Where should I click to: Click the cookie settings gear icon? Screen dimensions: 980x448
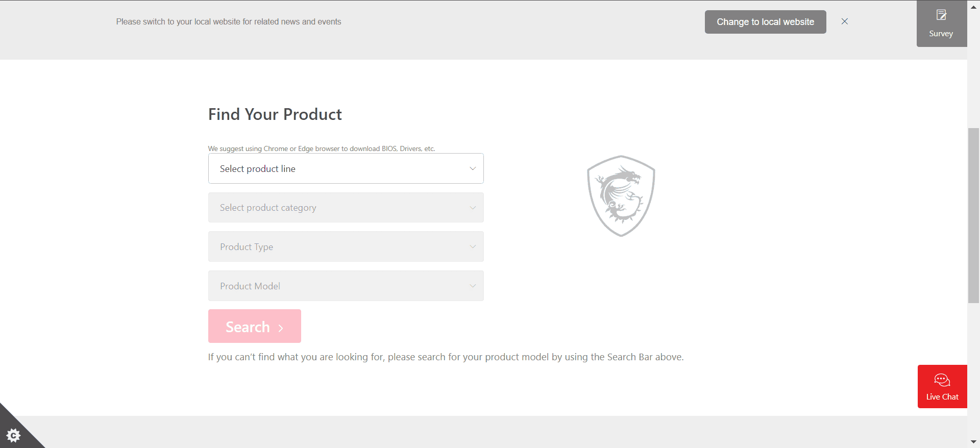point(14,435)
